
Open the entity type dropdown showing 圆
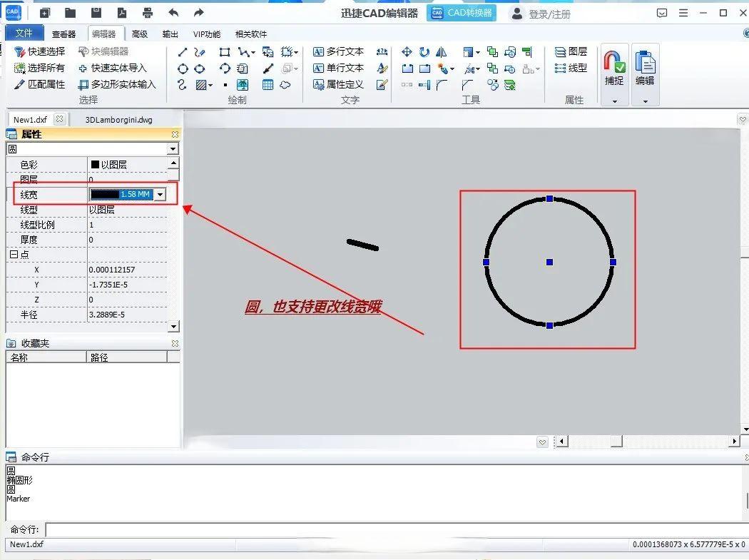click(173, 149)
